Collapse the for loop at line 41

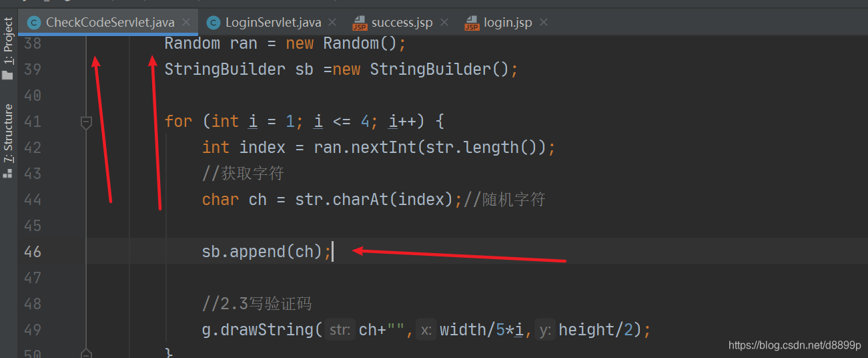coord(86,122)
